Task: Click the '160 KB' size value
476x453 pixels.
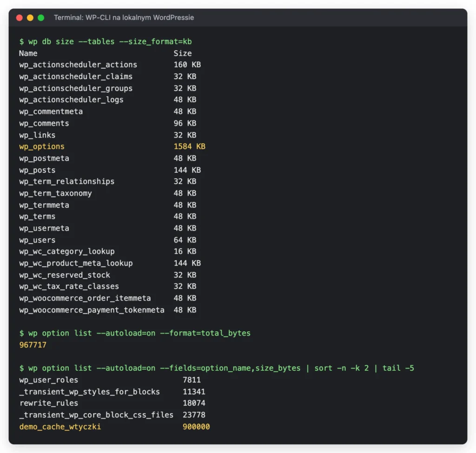Action: pyautogui.click(x=187, y=65)
